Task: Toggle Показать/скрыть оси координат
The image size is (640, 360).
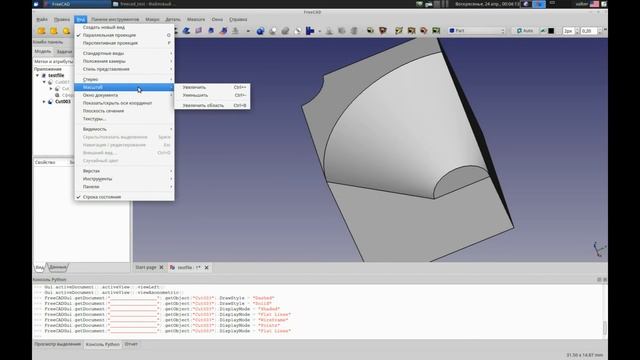Action: point(117,103)
